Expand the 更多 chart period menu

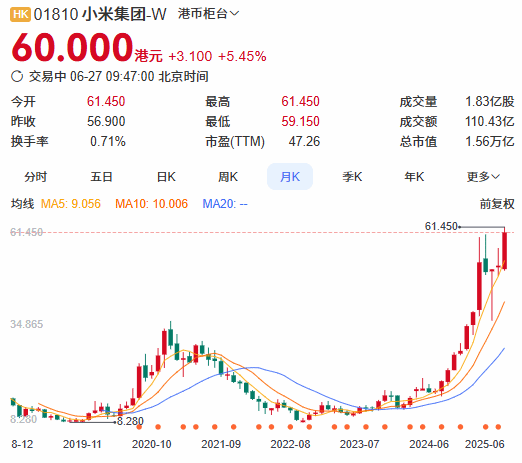point(483,177)
